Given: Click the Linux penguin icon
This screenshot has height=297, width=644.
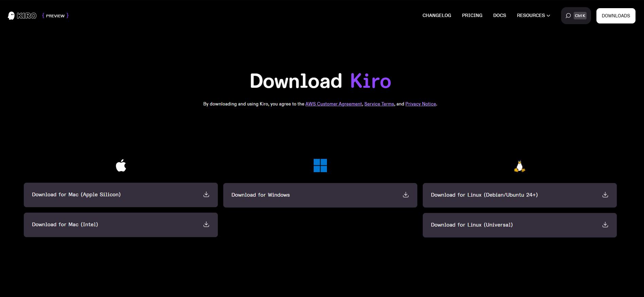Looking at the screenshot, I should pos(519,166).
